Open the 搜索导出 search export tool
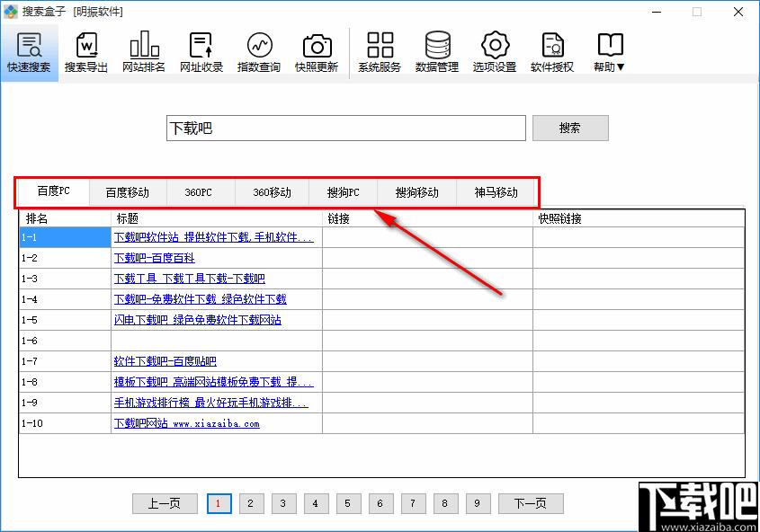This screenshot has height=532, width=760. [86, 53]
